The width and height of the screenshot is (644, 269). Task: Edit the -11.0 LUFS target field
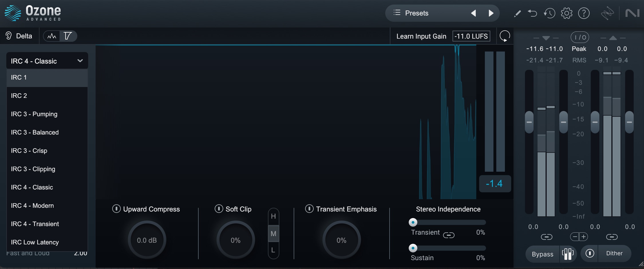(471, 36)
